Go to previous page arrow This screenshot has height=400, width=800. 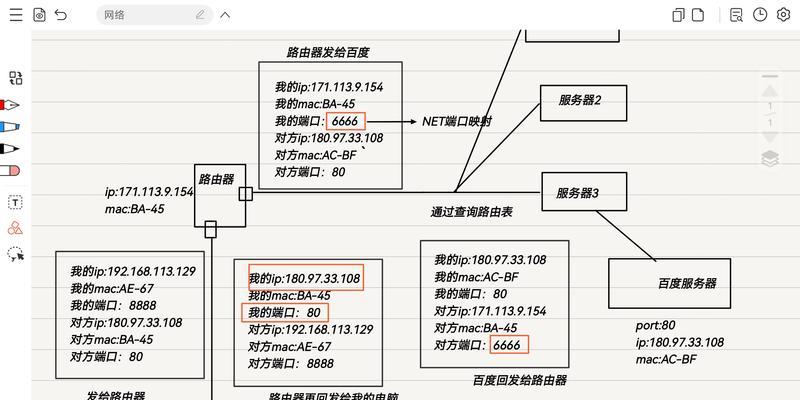click(x=770, y=91)
